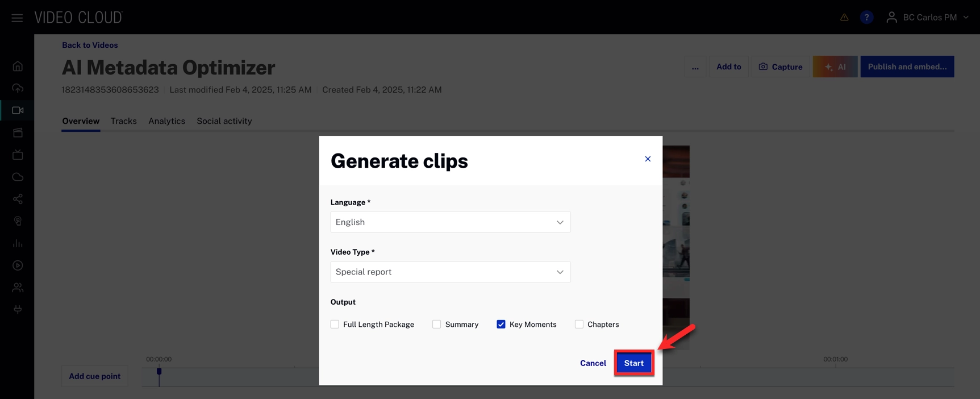Click the sidebar icon below the share icon

coord(18,221)
